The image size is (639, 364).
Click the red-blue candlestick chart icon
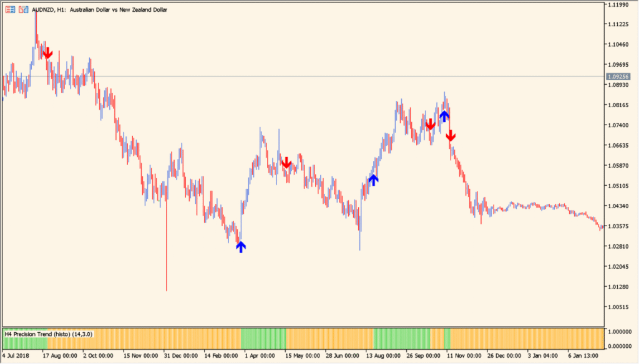click(23, 9)
